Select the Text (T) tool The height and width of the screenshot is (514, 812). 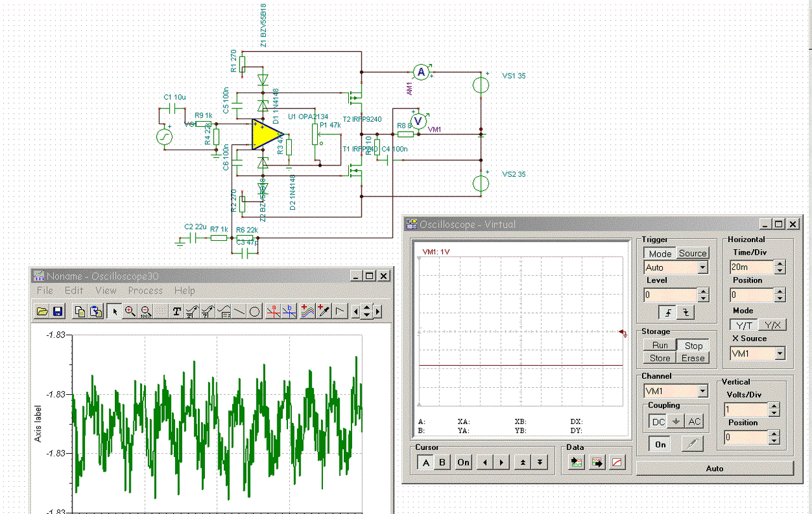[x=177, y=311]
